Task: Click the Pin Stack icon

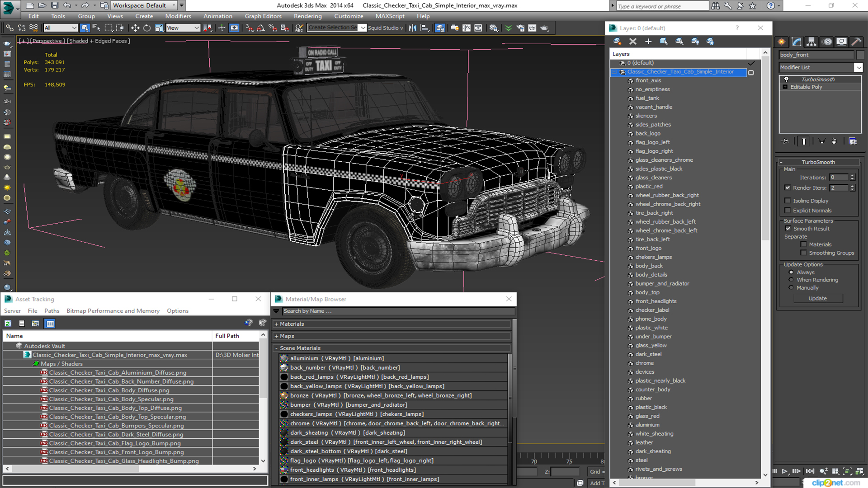Action: coord(786,141)
